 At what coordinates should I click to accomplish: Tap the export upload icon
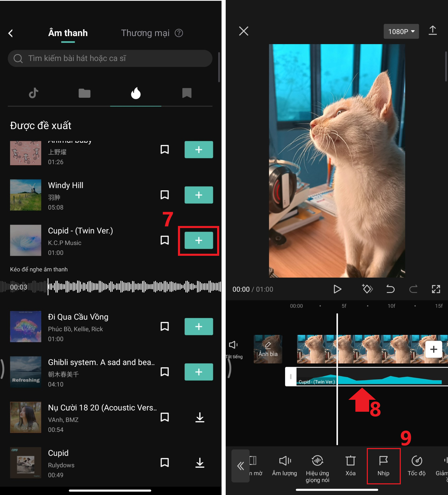click(432, 31)
